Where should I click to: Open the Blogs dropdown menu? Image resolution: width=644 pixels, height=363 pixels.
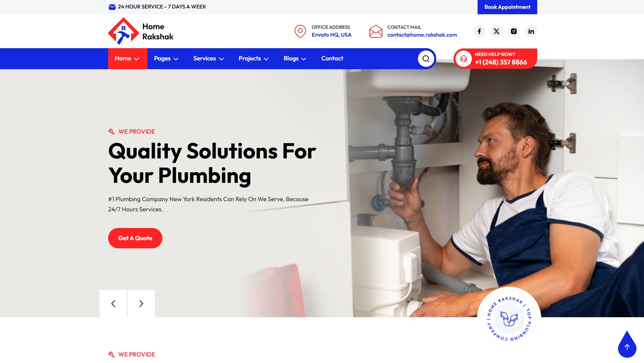coord(295,59)
